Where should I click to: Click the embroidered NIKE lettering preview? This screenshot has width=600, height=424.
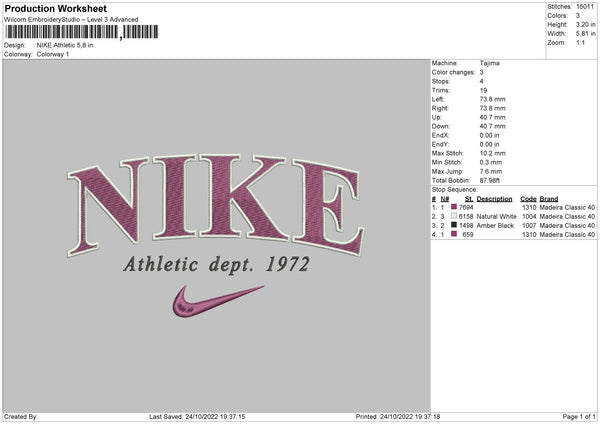click(x=215, y=205)
